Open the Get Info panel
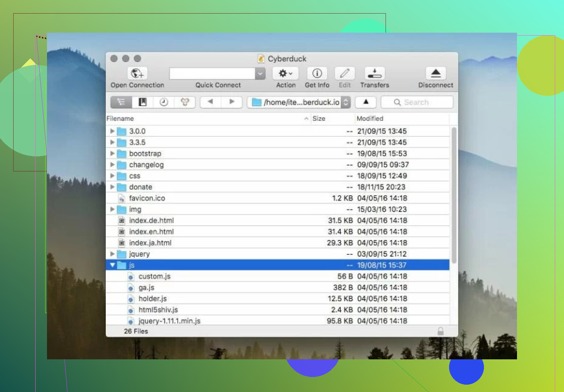Screen dimensions: 564x392 317,73
